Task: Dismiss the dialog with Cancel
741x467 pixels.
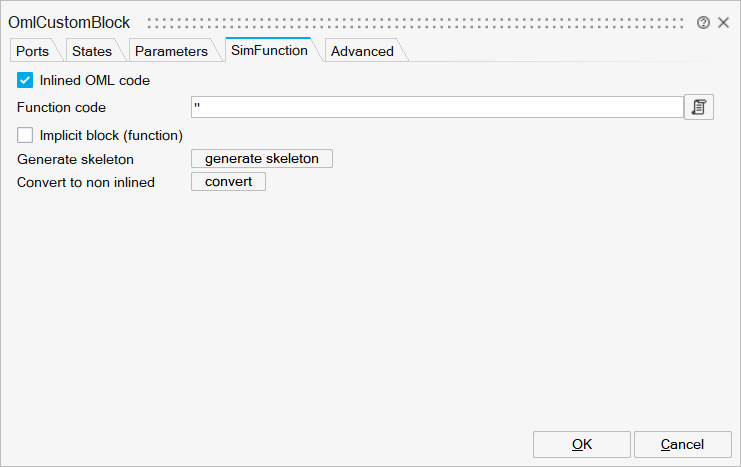Action: [x=682, y=444]
